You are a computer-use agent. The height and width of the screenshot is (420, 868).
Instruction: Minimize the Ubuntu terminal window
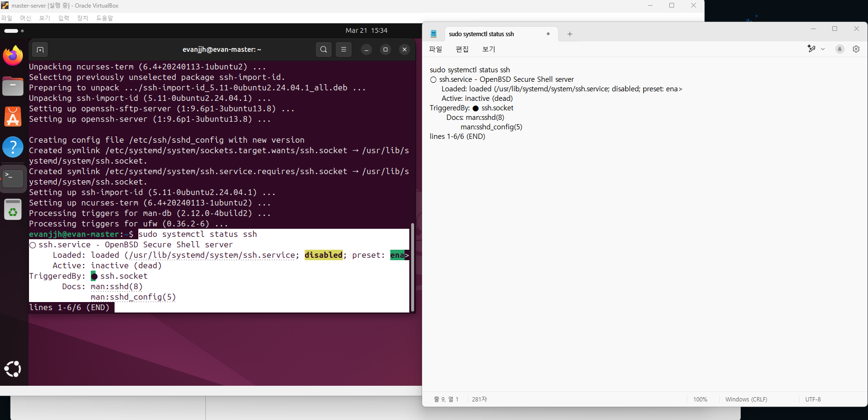tap(366, 49)
